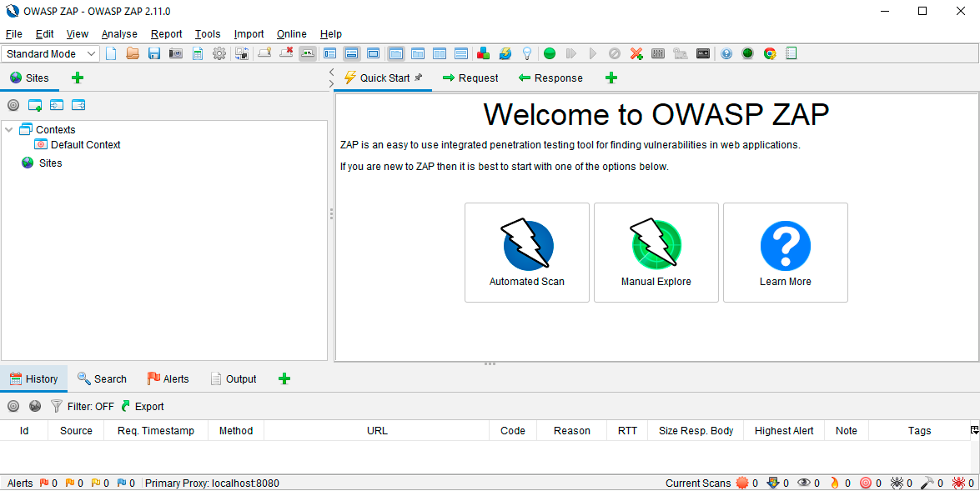
Task: Add a tab via the green plus beside Output
Action: click(284, 378)
